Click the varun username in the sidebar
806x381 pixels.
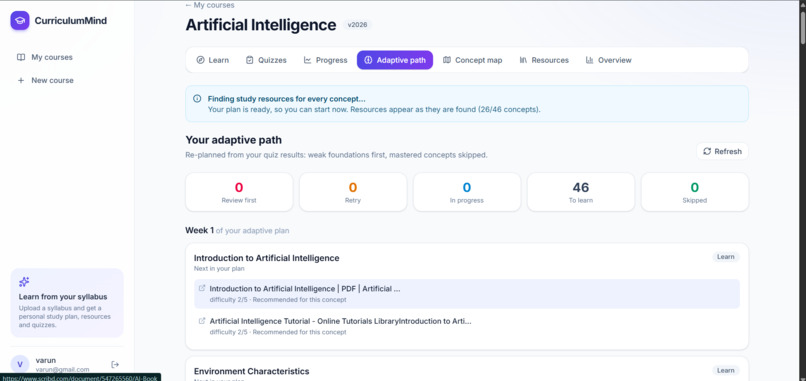pyautogui.click(x=46, y=360)
